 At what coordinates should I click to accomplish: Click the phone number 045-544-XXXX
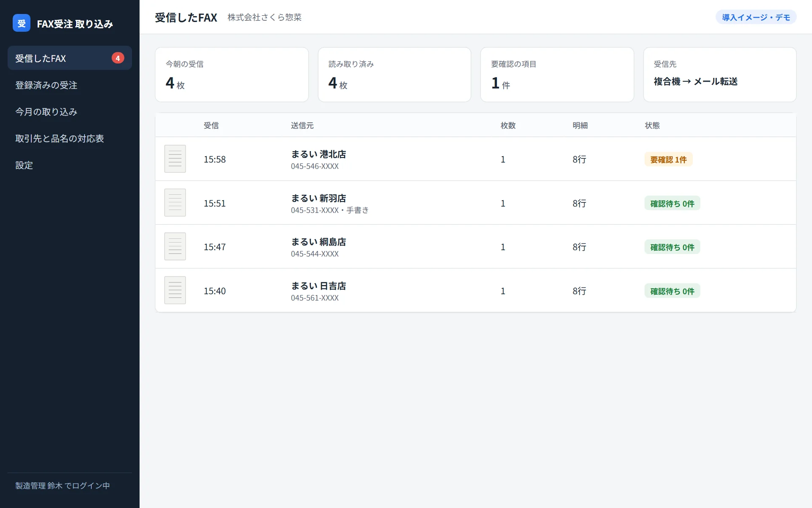point(315,254)
